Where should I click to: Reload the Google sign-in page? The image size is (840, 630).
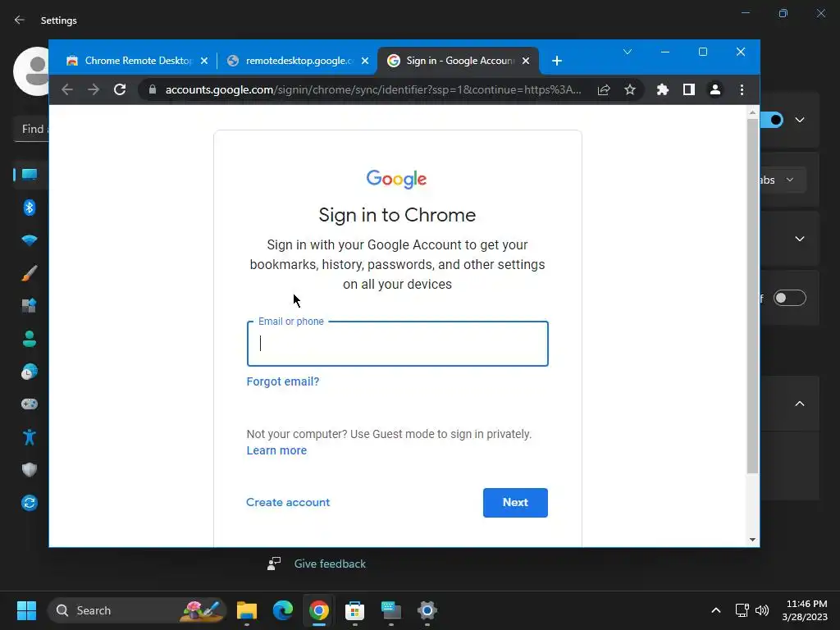(x=120, y=89)
